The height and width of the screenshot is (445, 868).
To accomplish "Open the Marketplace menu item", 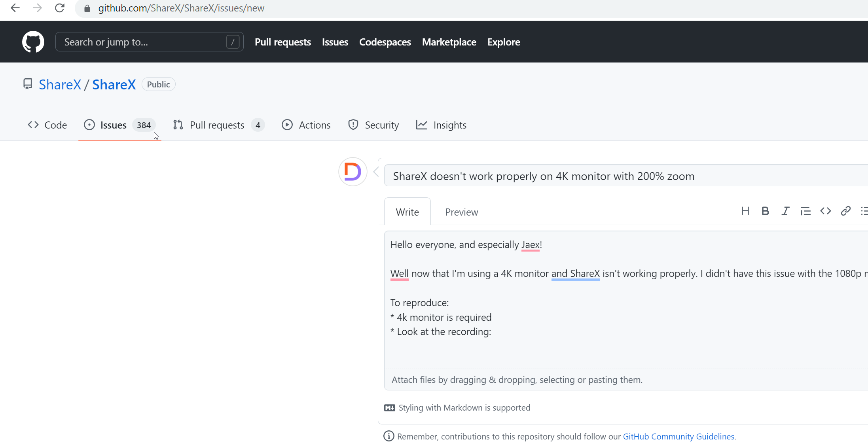I will [449, 42].
